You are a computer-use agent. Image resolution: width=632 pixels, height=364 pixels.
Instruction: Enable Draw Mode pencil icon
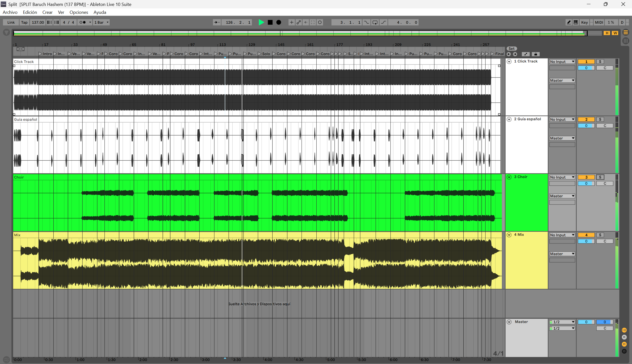pyautogui.click(x=569, y=22)
